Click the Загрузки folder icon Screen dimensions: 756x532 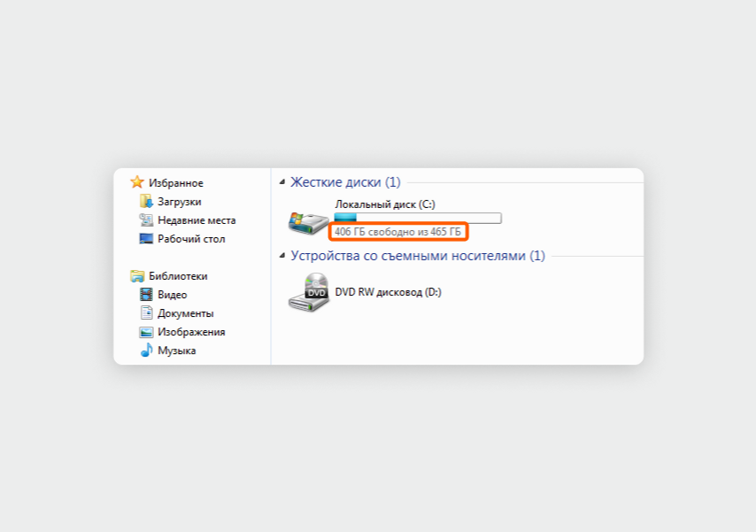click(x=146, y=201)
